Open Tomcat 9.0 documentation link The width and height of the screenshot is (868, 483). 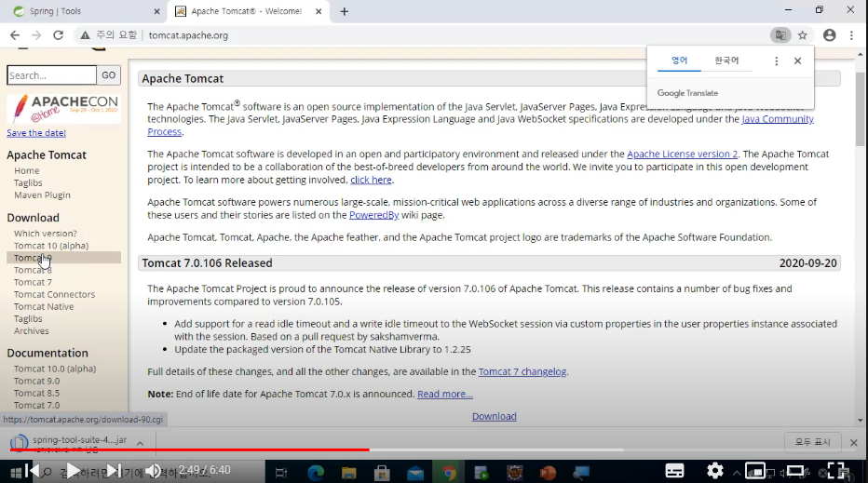click(36, 381)
